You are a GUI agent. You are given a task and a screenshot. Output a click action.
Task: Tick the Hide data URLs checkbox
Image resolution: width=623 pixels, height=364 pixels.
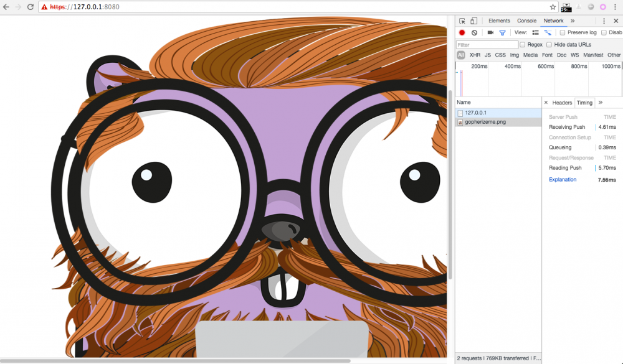click(x=549, y=45)
